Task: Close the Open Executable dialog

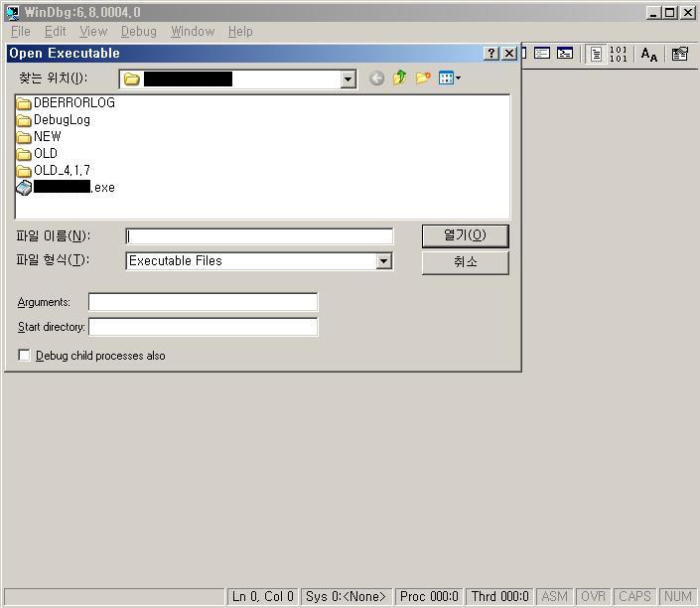Action: pos(509,54)
